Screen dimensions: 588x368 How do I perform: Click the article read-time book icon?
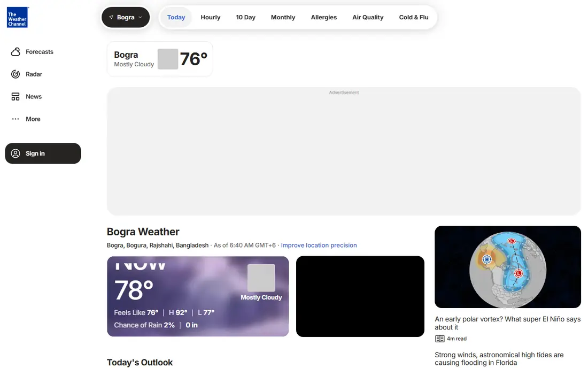(x=439, y=339)
